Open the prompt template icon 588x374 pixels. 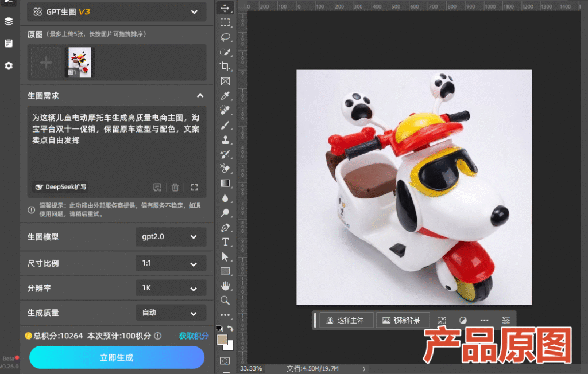pyautogui.click(x=157, y=188)
